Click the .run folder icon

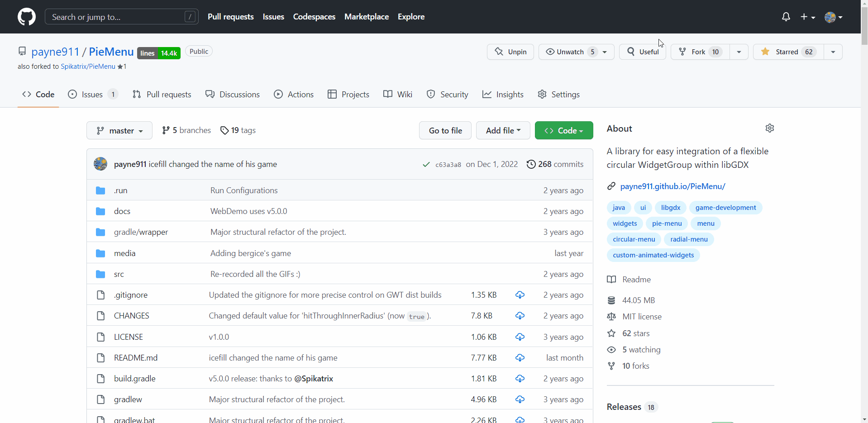point(100,190)
